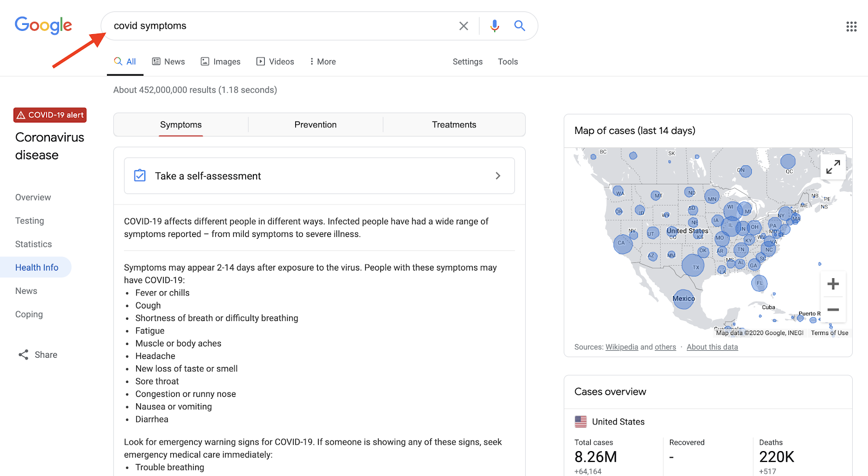Viewport: 868px width, 476px height.
Task: Click the Deaths 220K figure
Action: click(776, 457)
